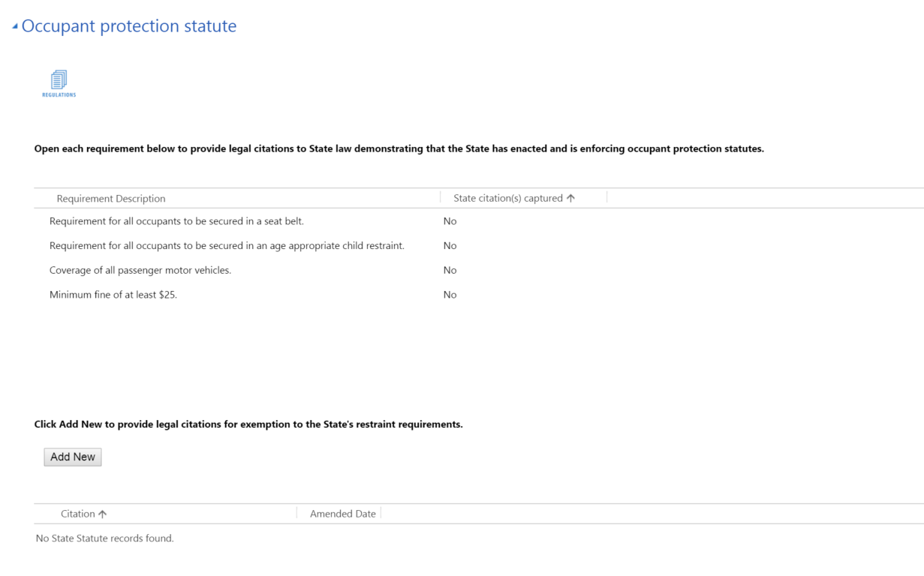
Task: Click sort arrow beside State citation(s) captured
Action: (571, 198)
